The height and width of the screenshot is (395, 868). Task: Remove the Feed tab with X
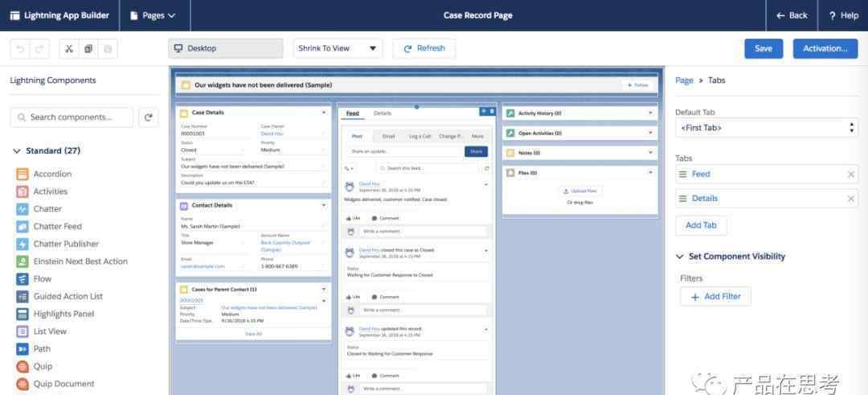(x=851, y=175)
